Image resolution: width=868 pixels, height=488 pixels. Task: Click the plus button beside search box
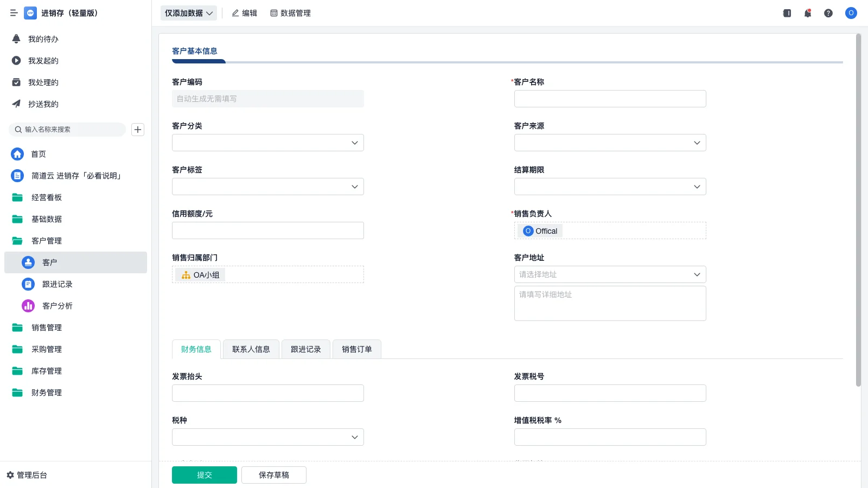point(138,130)
